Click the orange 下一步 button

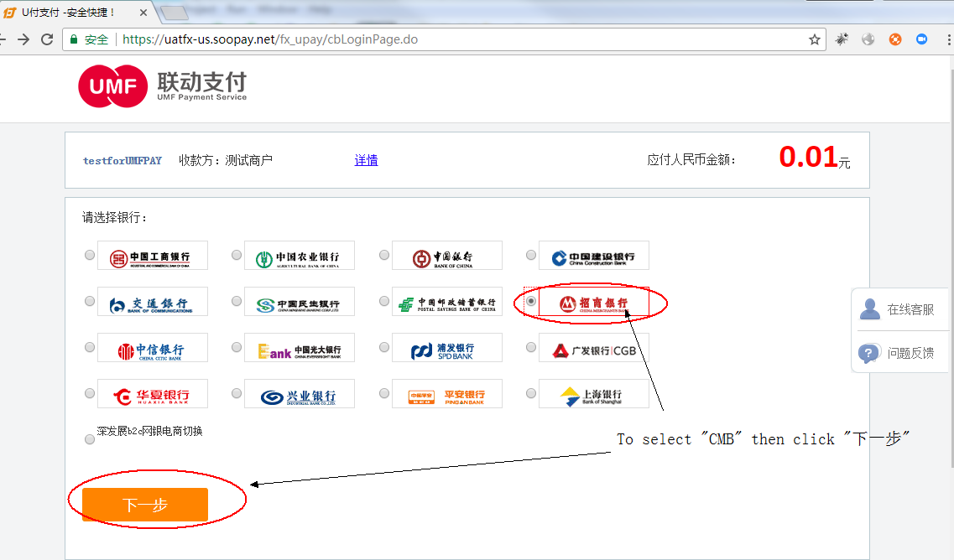pos(144,505)
